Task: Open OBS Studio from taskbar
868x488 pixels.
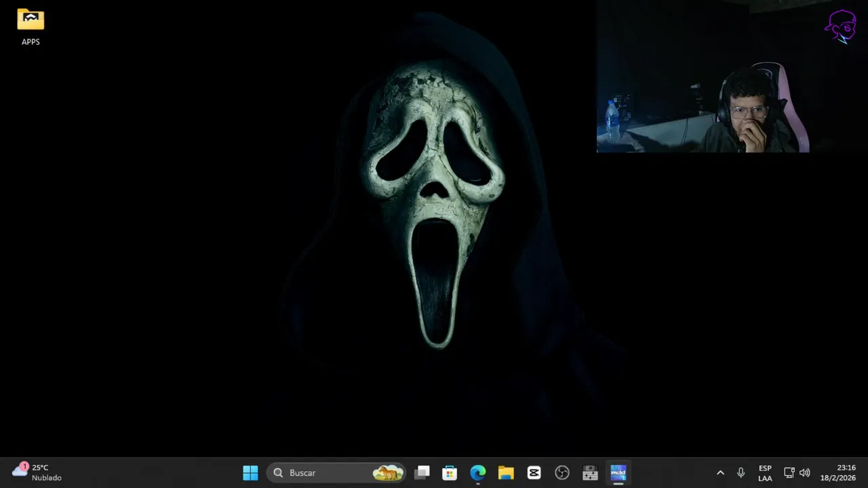Action: coord(562,472)
